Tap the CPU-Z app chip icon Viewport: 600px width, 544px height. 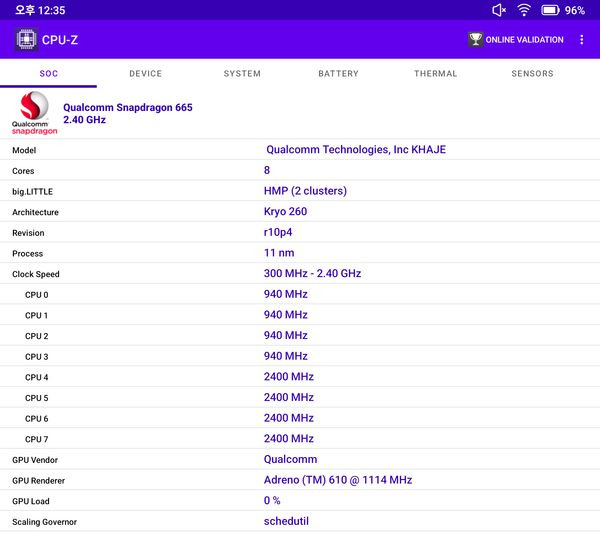tap(26, 39)
